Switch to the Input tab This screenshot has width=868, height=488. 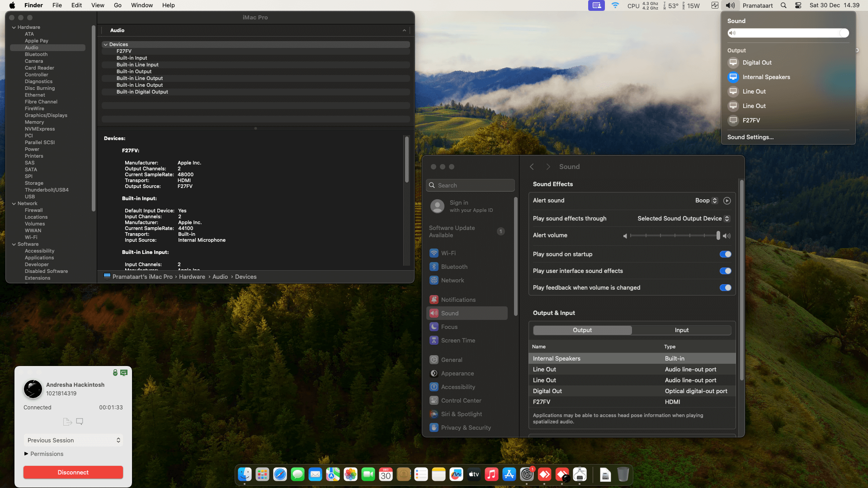pos(681,330)
